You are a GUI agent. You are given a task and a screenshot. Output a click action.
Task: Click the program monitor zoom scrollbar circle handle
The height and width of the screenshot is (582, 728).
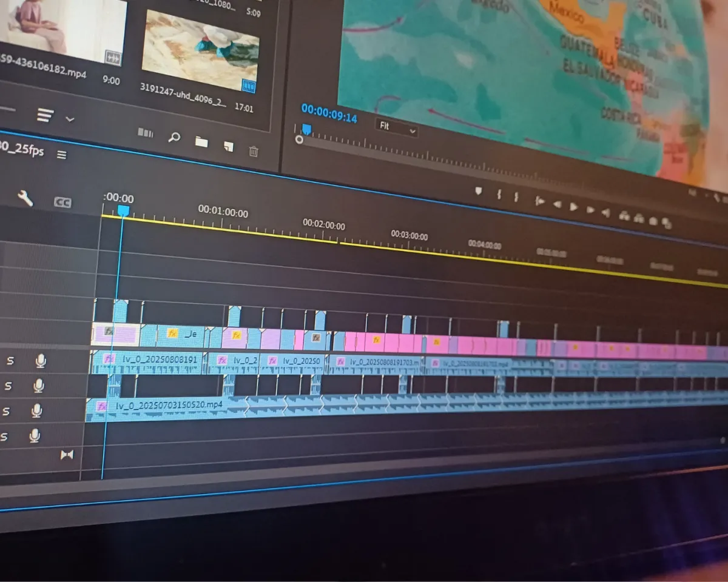click(x=299, y=139)
